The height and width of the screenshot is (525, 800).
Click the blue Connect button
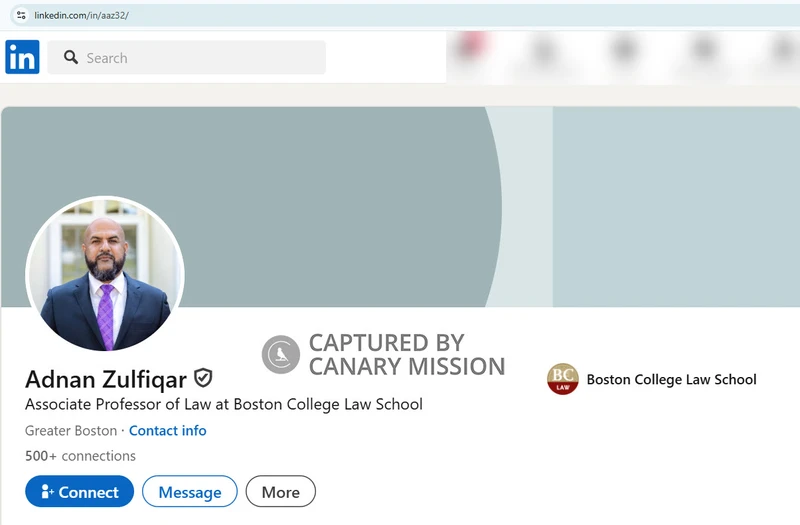[80, 491]
